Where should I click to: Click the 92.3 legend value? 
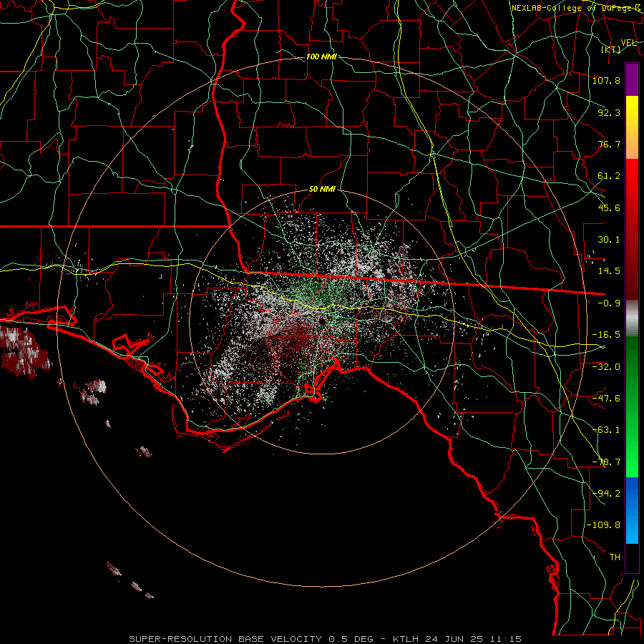(x=609, y=112)
